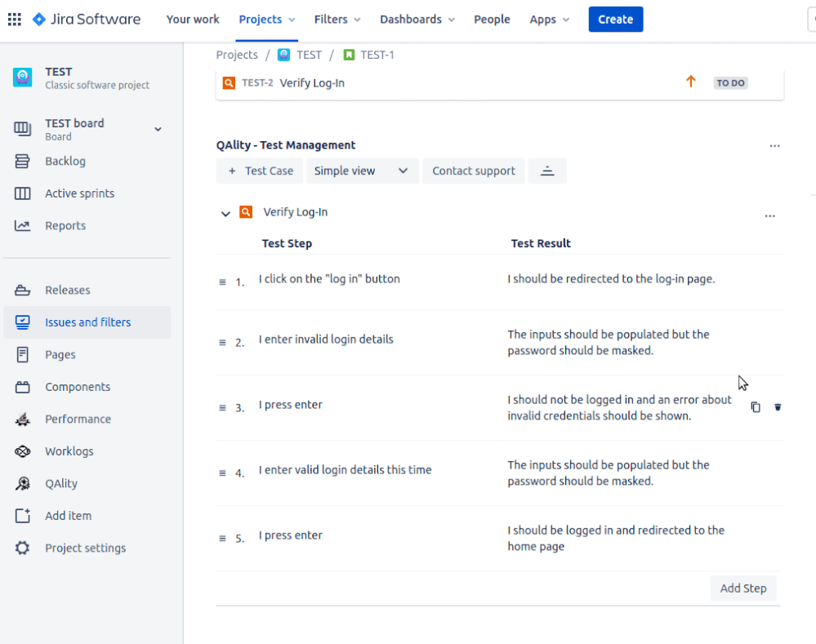Click the test case icon beside Verify Log-In

(x=246, y=213)
